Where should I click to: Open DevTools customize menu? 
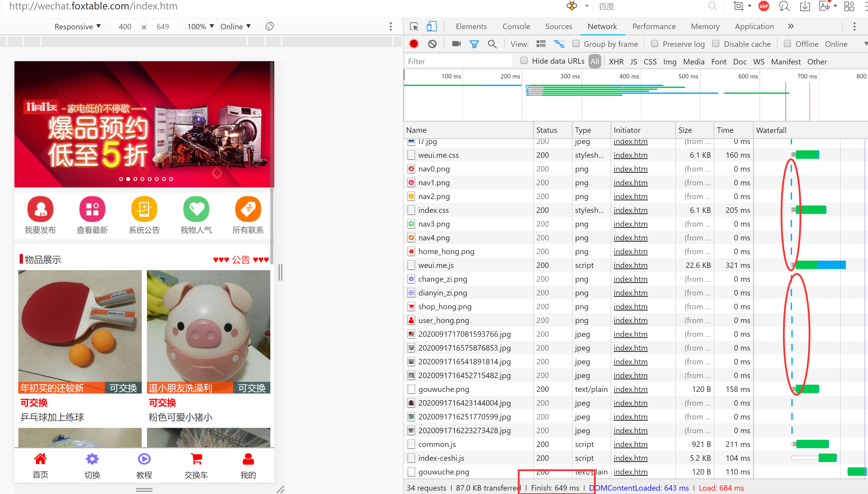point(854,27)
